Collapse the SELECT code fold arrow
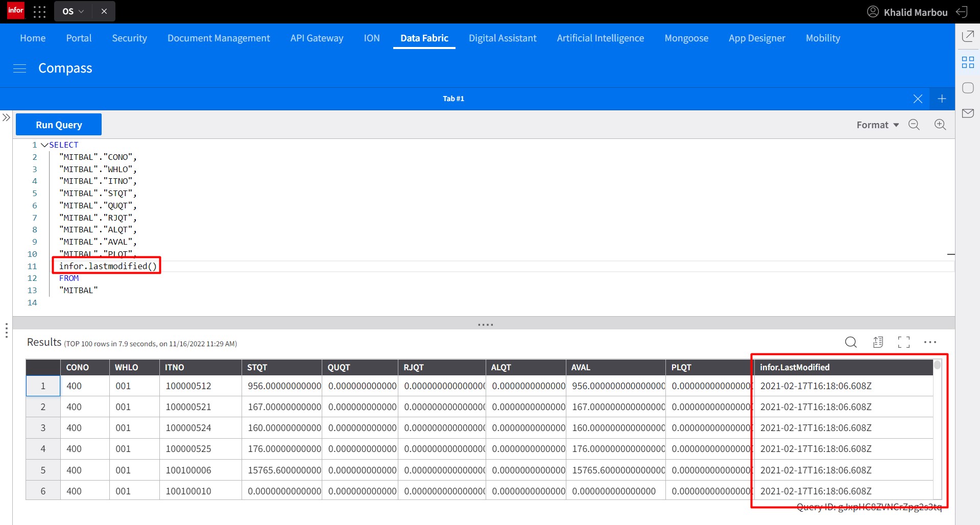 tap(44, 145)
